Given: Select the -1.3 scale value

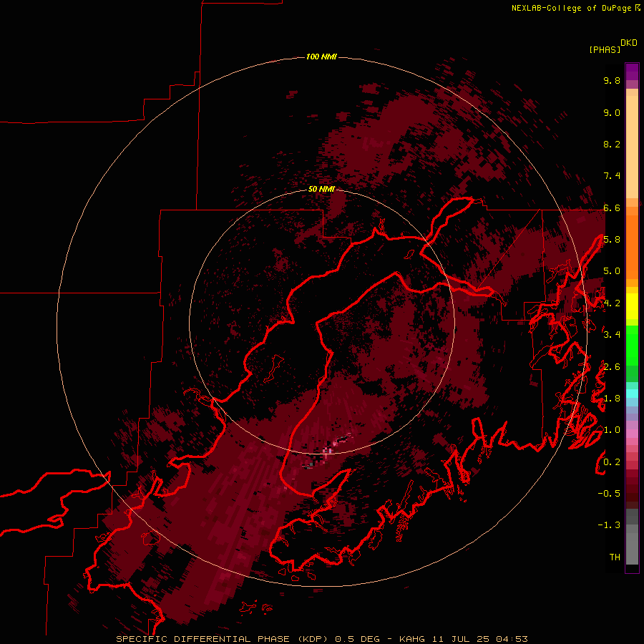Looking at the screenshot, I should pyautogui.click(x=609, y=525).
